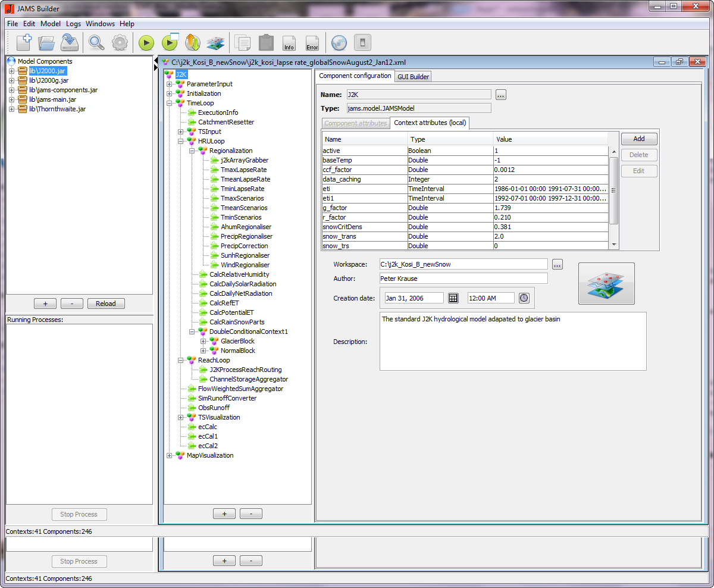Create a new model with toolbar icon
The height and width of the screenshot is (588, 714).
tap(24, 42)
